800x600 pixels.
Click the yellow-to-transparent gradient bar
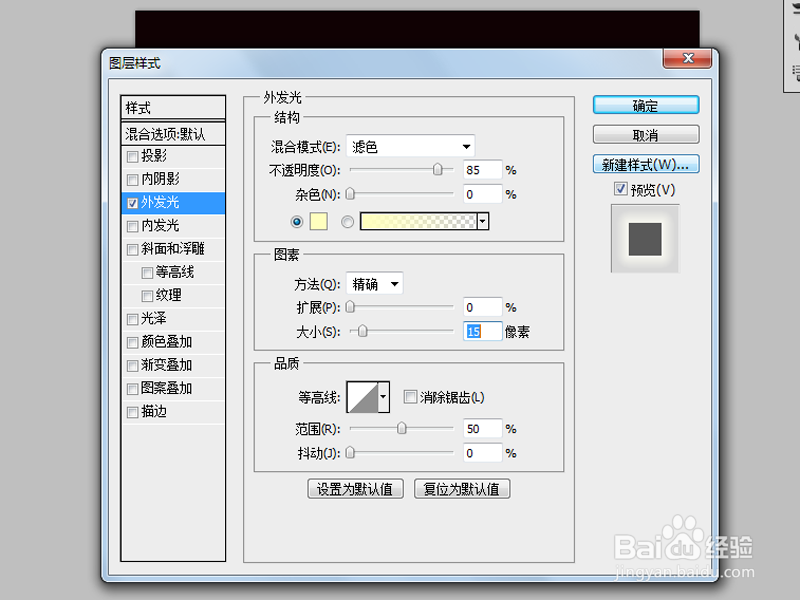point(418,221)
